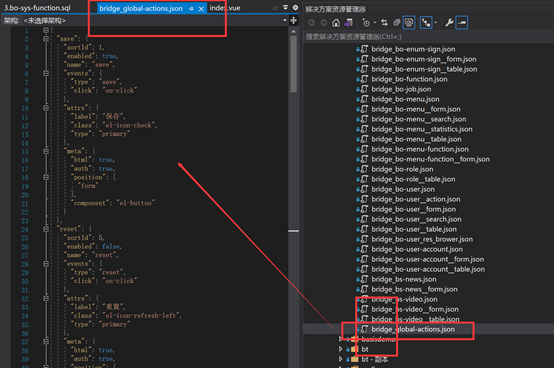
Task: Select bridge_bo-user-account__table.json
Action: tap(428, 269)
